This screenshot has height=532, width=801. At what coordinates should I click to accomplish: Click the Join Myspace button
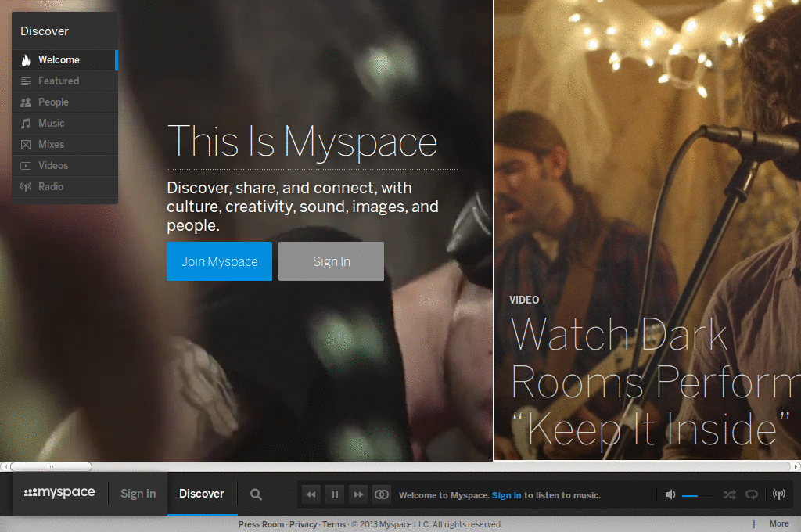pyautogui.click(x=219, y=261)
